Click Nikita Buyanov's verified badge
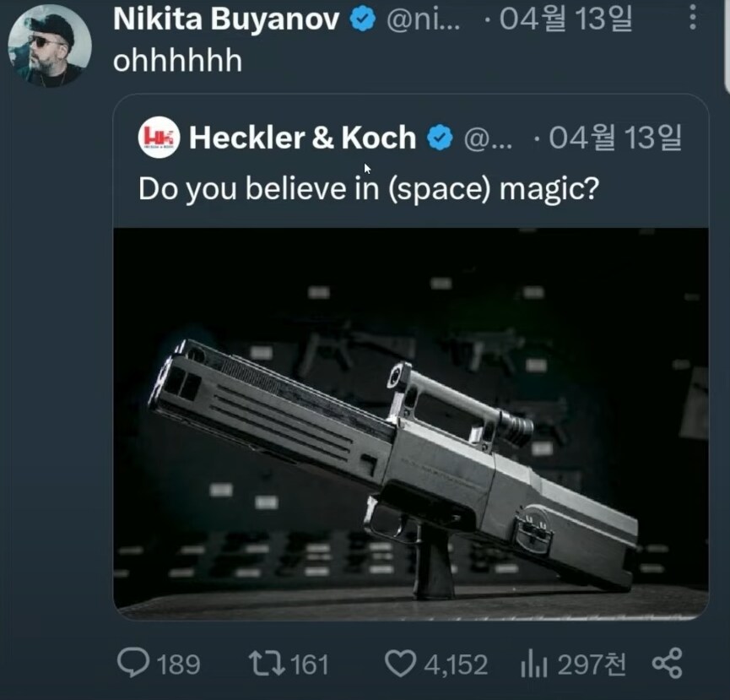This screenshot has height=700, width=730. pos(363,20)
